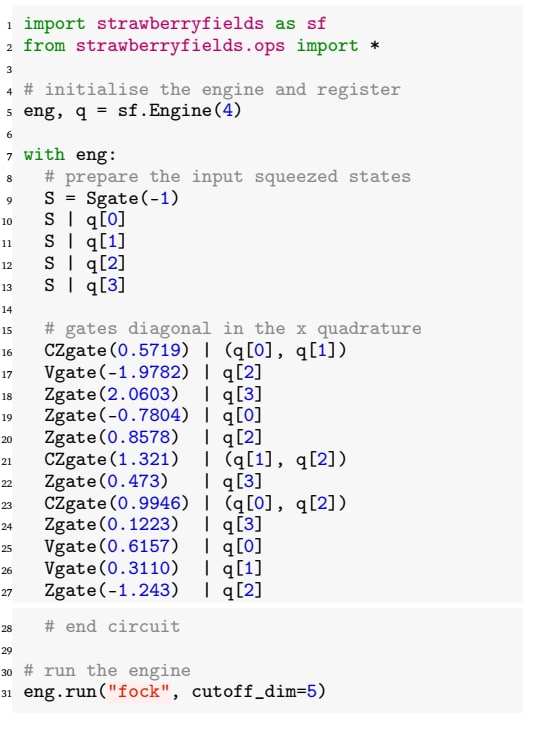Click the '# end circuit' comment
This screenshot has height=731, width=539.
pyautogui.click(x=112, y=626)
